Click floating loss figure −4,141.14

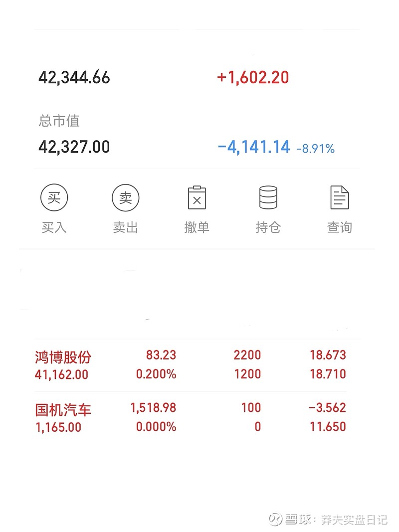click(x=254, y=147)
